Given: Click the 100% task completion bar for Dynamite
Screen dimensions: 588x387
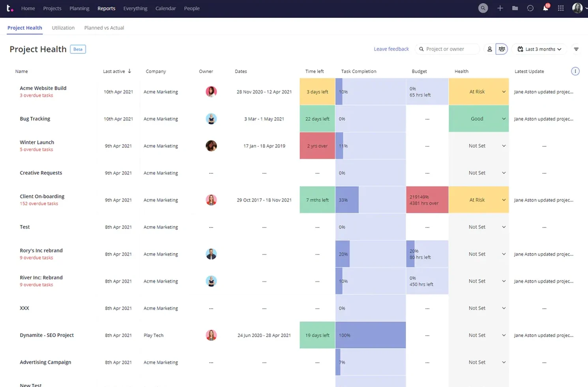Looking at the screenshot, I should 370,335.
